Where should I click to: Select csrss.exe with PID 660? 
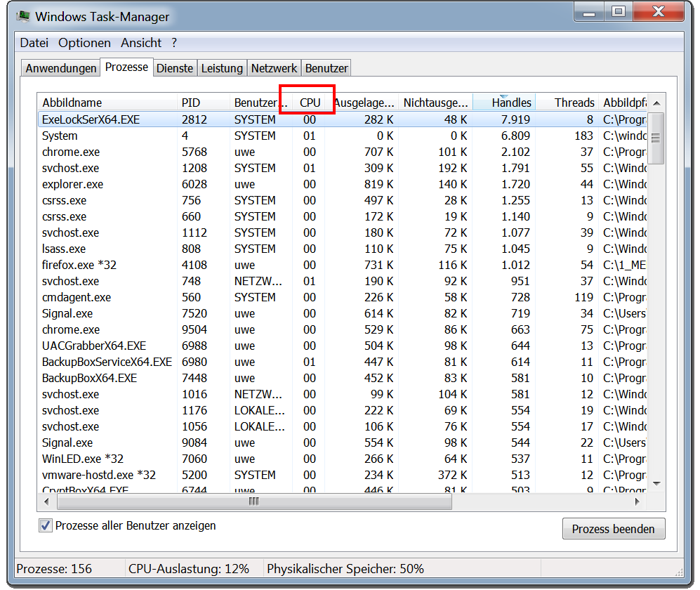pos(342,216)
